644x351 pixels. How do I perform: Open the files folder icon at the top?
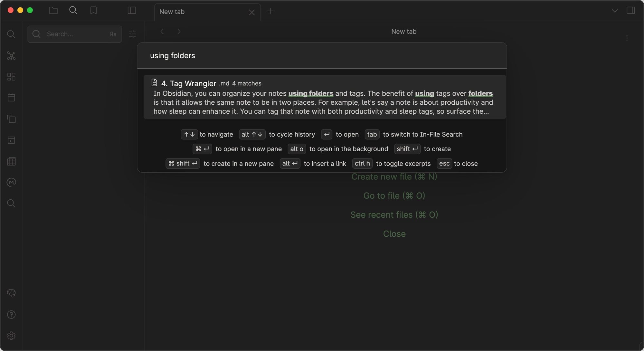[53, 10]
